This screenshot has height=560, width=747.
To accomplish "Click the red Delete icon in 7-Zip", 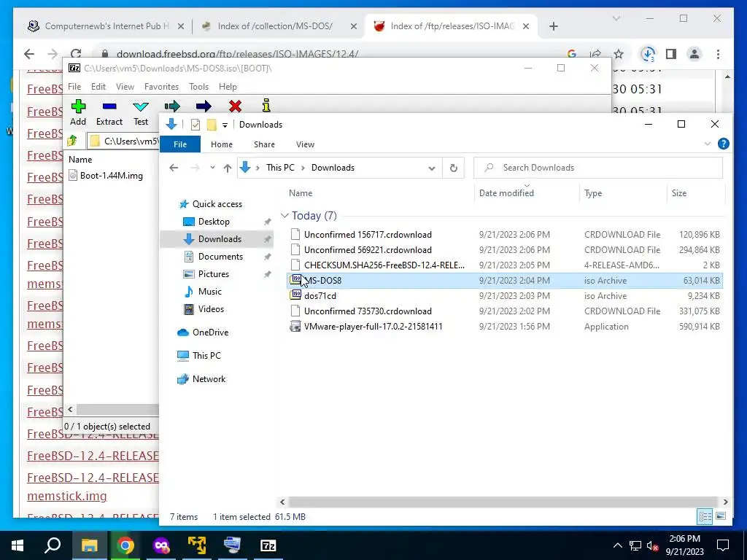I will pyautogui.click(x=235, y=106).
